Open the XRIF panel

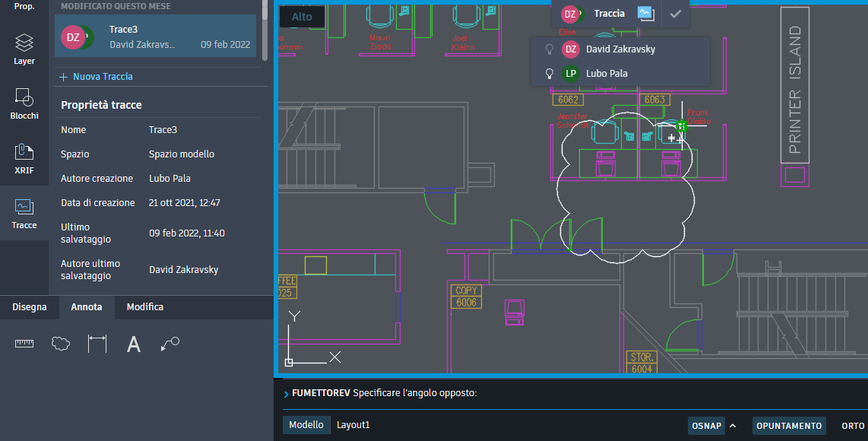pyautogui.click(x=24, y=158)
